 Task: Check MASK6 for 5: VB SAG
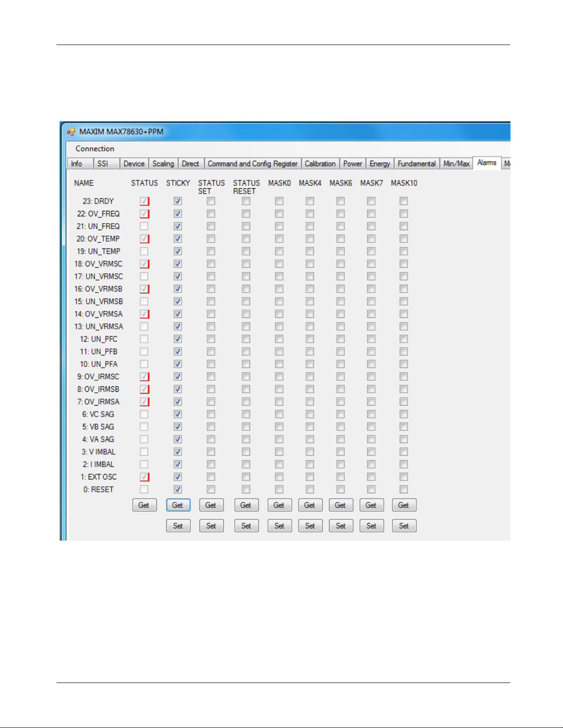341,427
